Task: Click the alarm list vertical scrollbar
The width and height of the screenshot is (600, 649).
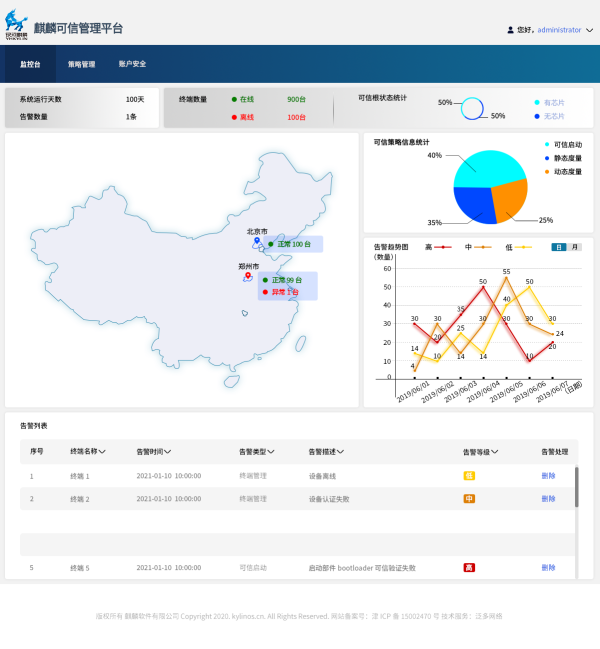Action: (576, 487)
